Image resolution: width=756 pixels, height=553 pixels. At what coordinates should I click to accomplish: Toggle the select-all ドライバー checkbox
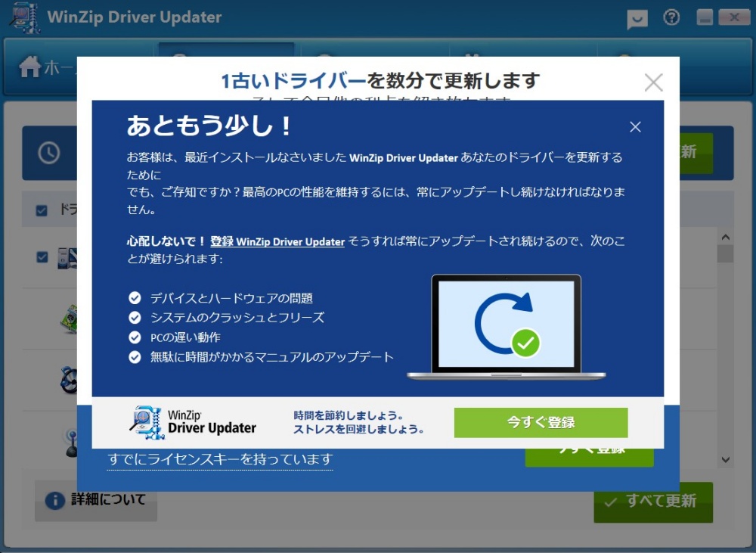coord(42,210)
